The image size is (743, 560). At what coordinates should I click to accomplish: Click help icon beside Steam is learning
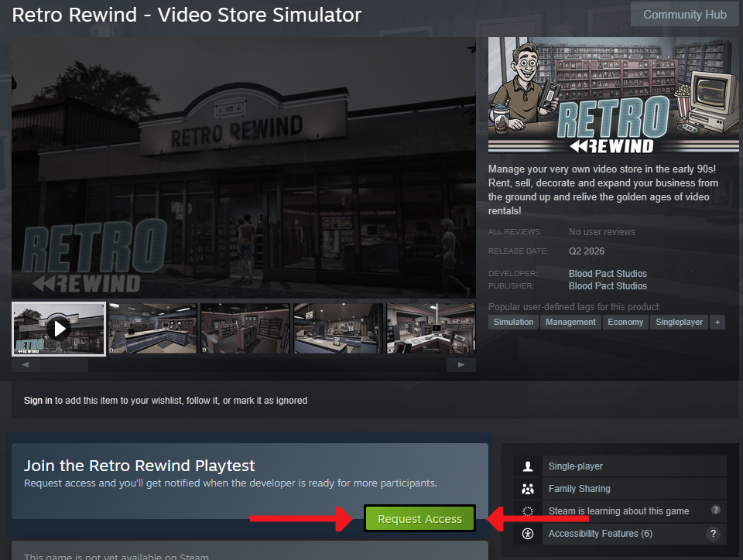click(x=715, y=510)
